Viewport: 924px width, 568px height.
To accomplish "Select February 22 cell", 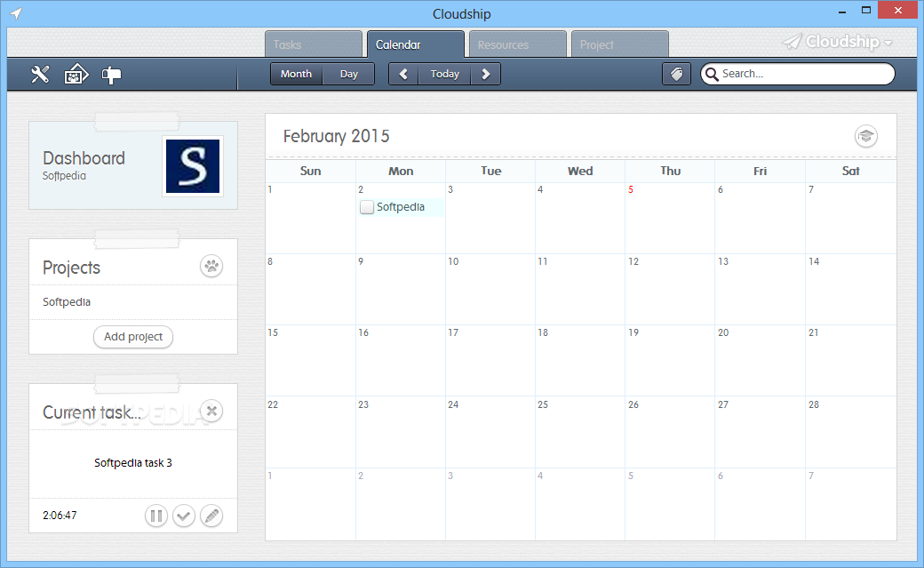I will tap(311, 432).
